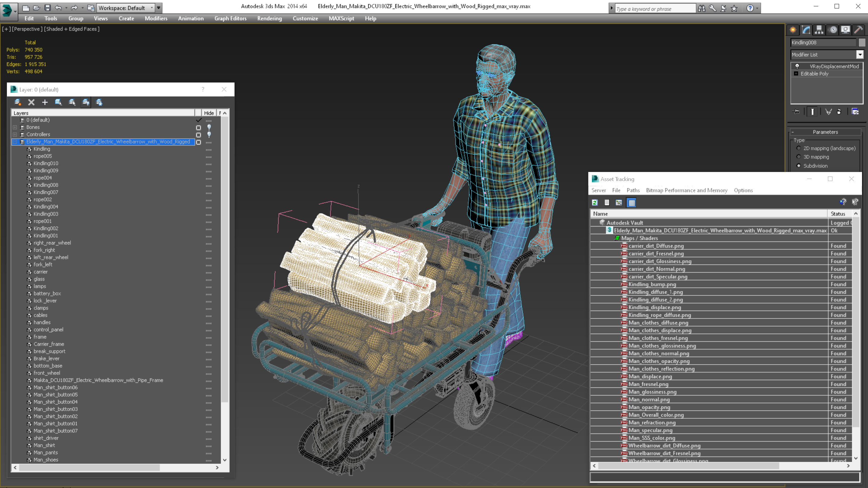
Task: Toggle VRayDisplacementMod lightbulb on/off
Action: click(797, 66)
